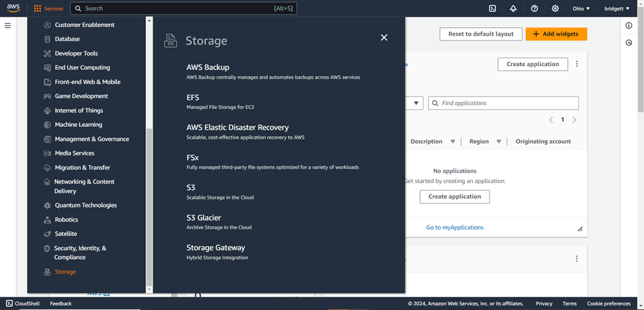Click the End User Computing icon
Image resolution: width=644 pixels, height=310 pixels.
click(48, 67)
